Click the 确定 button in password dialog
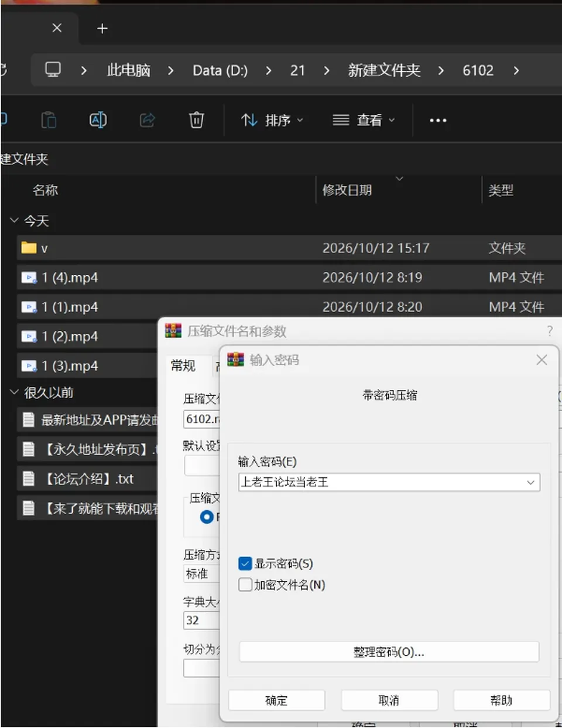 click(276, 700)
